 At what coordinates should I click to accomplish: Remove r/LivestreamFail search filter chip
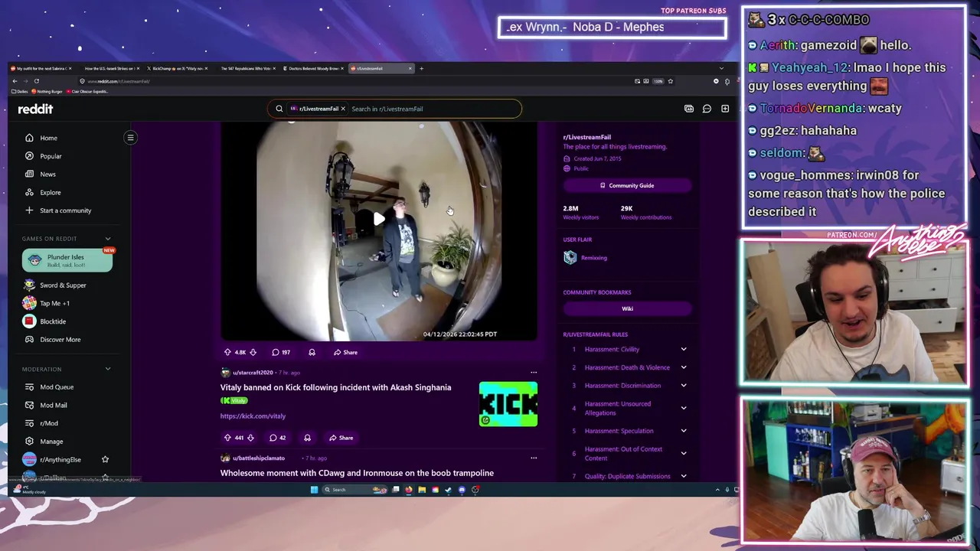pyautogui.click(x=343, y=109)
